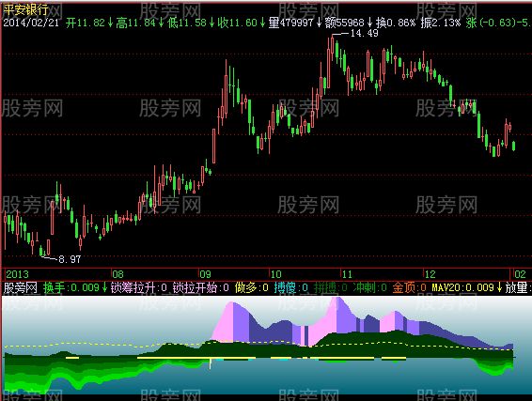Click the high price 高11.84
This screenshot has height=401, width=532.
(135, 23)
